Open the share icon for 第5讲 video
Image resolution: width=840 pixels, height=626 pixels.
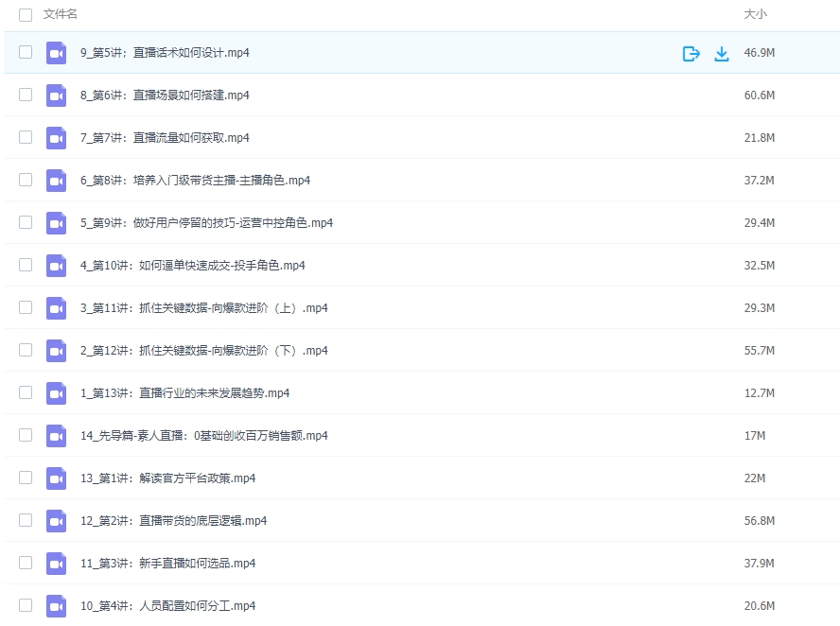pyautogui.click(x=691, y=53)
